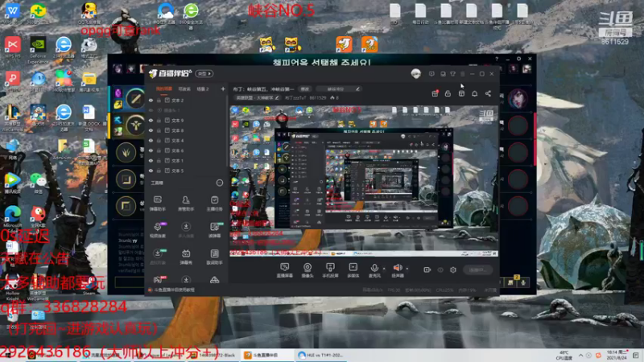Expand microphone options arrow
Image resolution: width=644 pixels, height=362 pixels.
pos(384,269)
